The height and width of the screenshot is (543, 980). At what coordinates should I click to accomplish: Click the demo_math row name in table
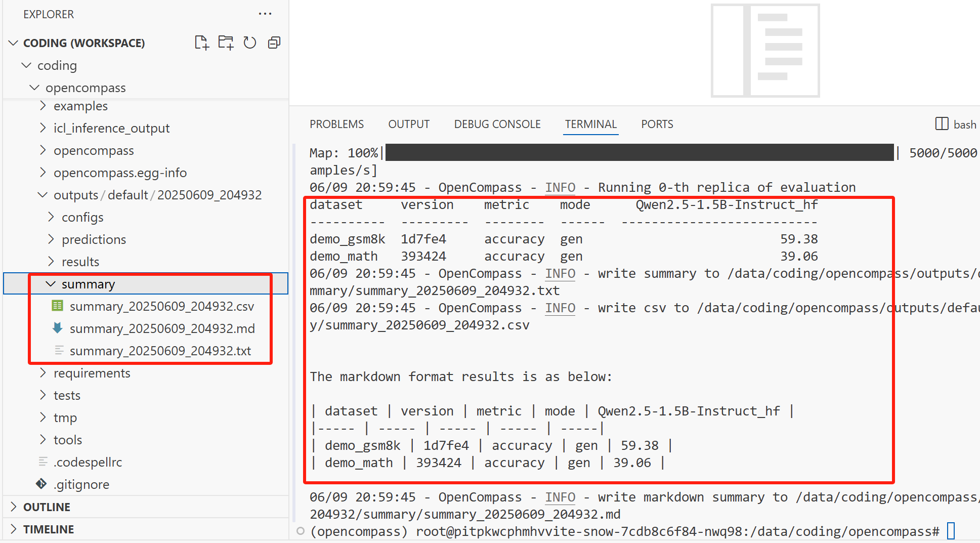click(x=344, y=256)
